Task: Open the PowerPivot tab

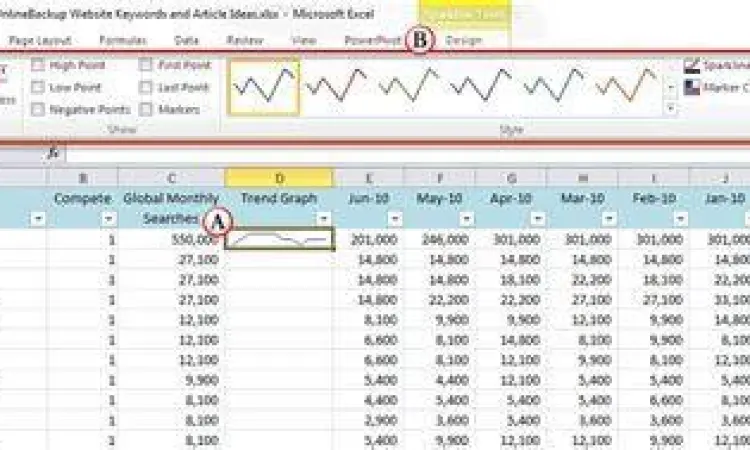Action: [373, 41]
